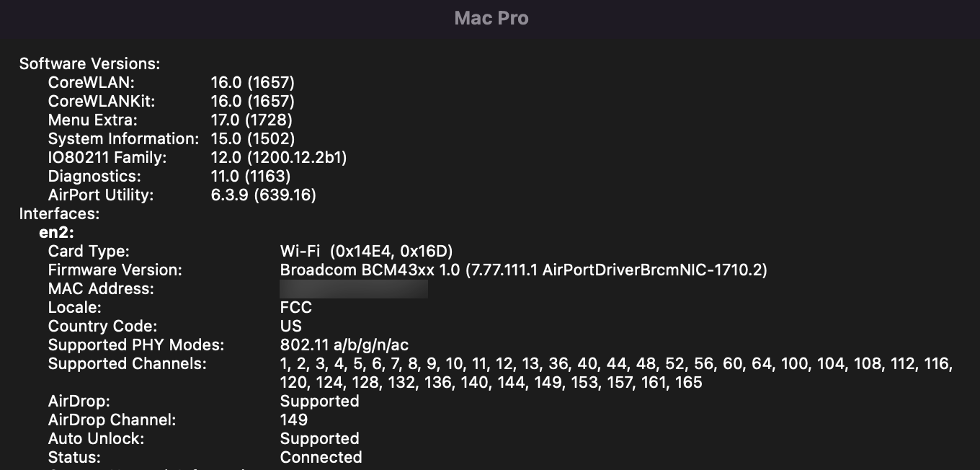The image size is (980, 470).
Task: Expand the en2 interface entry
Action: coord(52,232)
